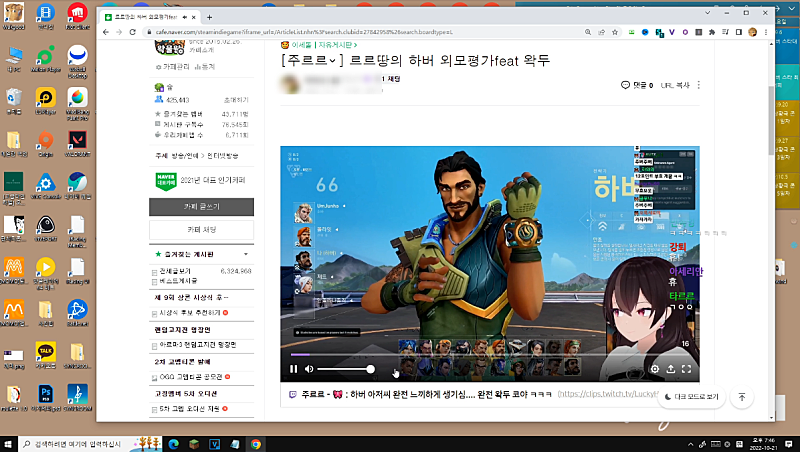800x452 pixels.
Task: Expand the favorite boards dropdown arrow
Action: pos(246,254)
